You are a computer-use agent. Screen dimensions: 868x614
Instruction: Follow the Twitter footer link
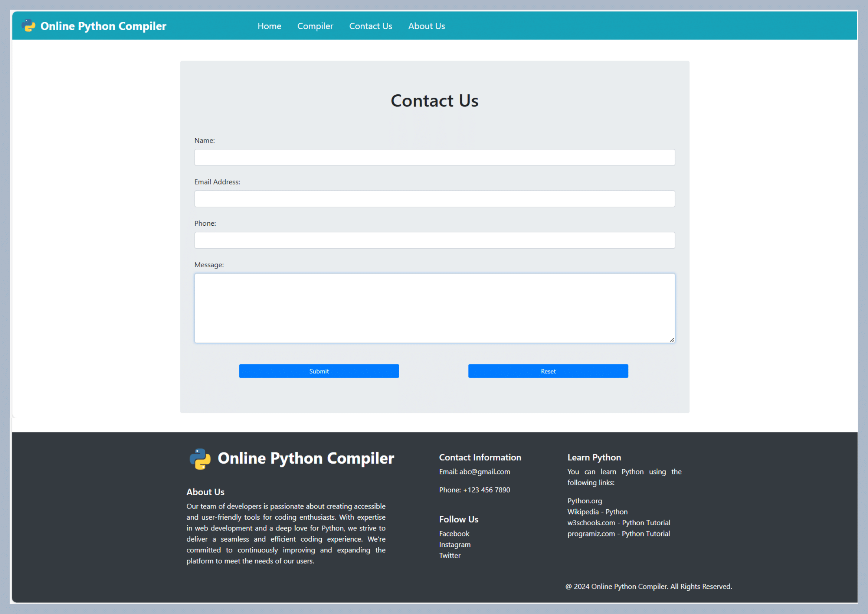449,555
